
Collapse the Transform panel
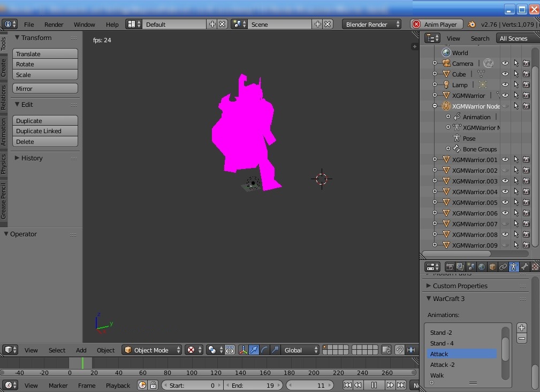click(17, 37)
